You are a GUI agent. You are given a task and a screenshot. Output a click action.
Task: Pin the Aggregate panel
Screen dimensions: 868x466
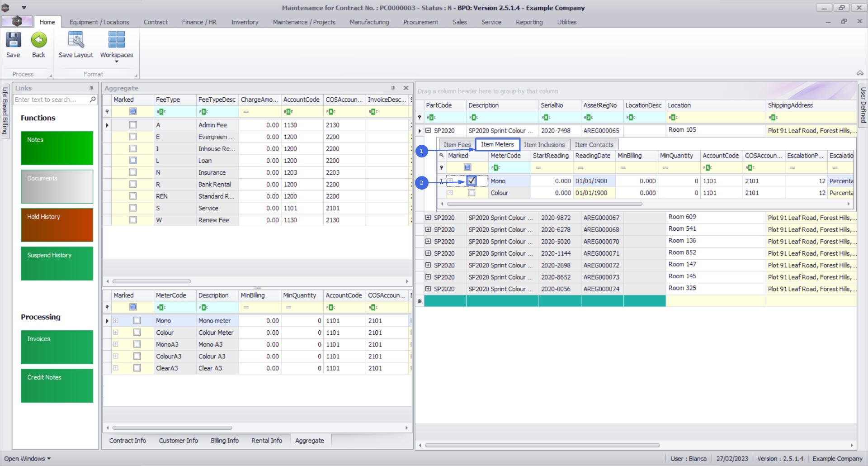coord(393,88)
